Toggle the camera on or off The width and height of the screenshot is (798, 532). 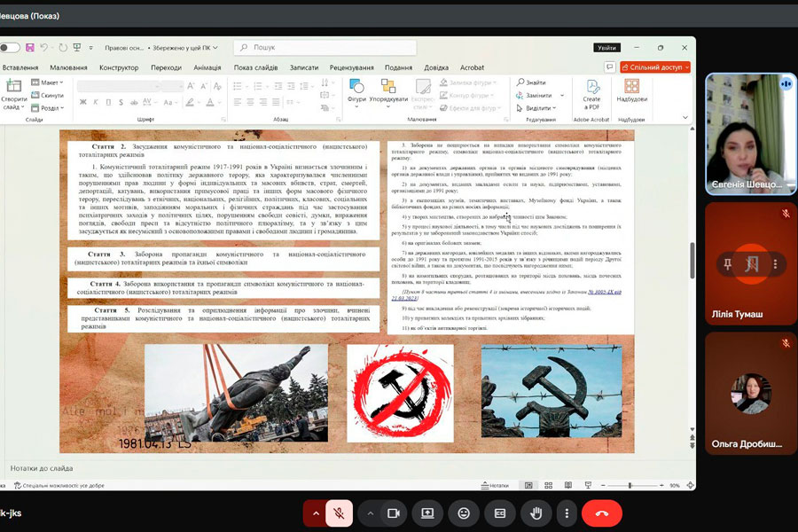pos(394,513)
